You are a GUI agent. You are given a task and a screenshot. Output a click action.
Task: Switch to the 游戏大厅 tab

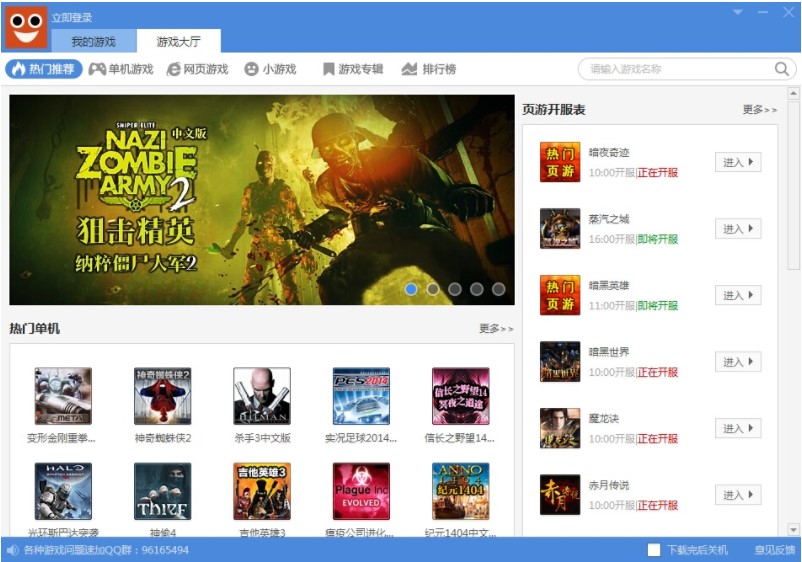tap(179, 41)
